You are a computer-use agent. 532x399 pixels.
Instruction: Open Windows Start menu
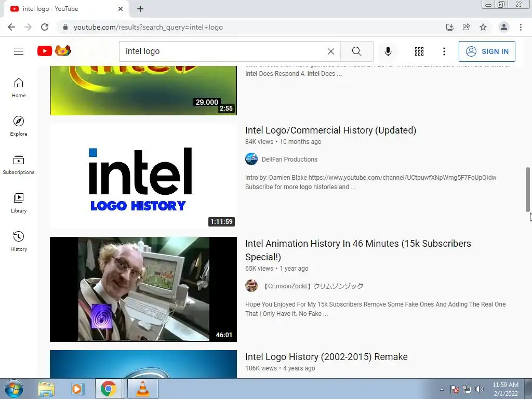(14, 389)
